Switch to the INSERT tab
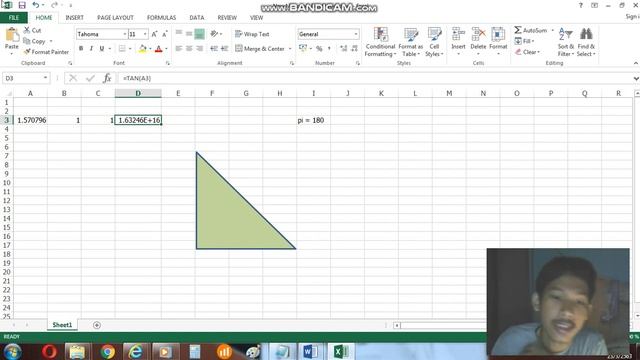640x360 pixels. point(74,18)
